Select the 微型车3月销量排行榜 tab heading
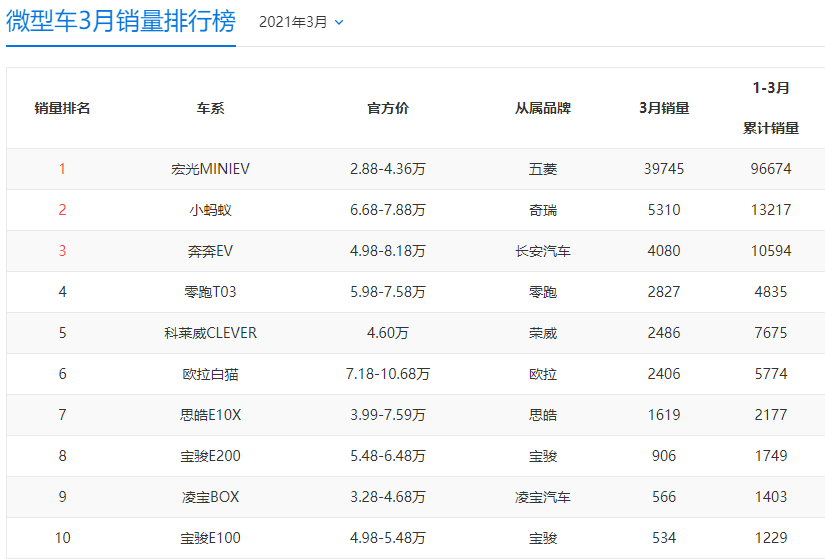The image size is (825, 559). pyautogui.click(x=120, y=22)
